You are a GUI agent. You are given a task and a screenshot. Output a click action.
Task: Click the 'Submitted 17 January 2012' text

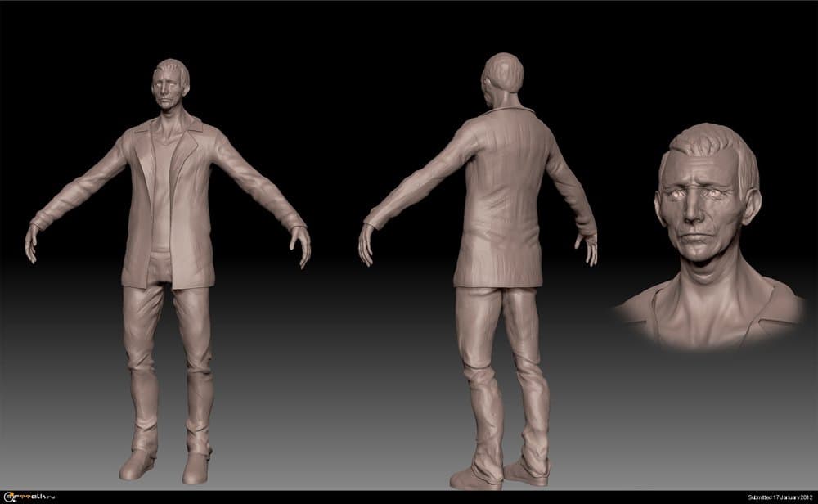(780, 497)
